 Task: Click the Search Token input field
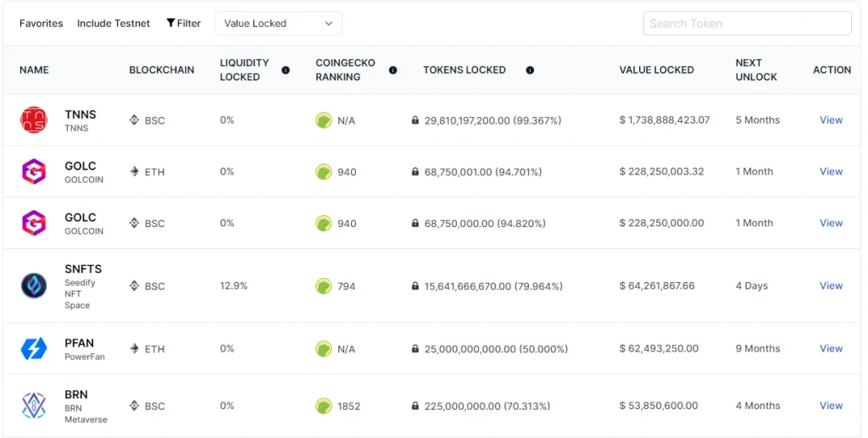click(748, 23)
